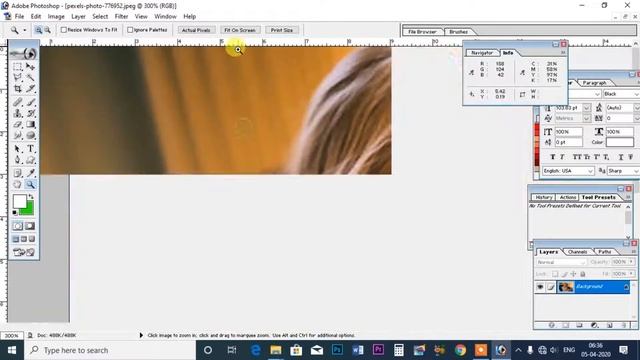
Task: Select the Hand tool
Action: click(x=18, y=184)
